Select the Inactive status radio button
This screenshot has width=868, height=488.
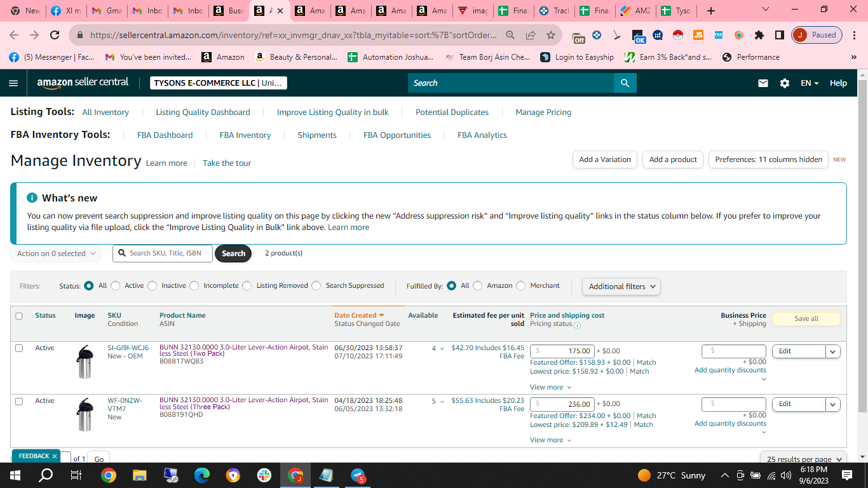(x=153, y=286)
